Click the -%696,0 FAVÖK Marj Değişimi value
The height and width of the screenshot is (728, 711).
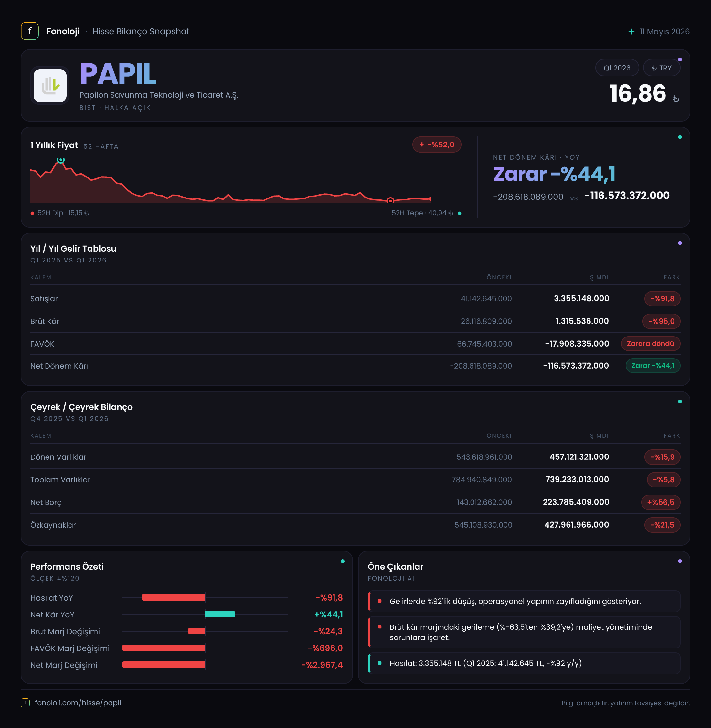325,648
